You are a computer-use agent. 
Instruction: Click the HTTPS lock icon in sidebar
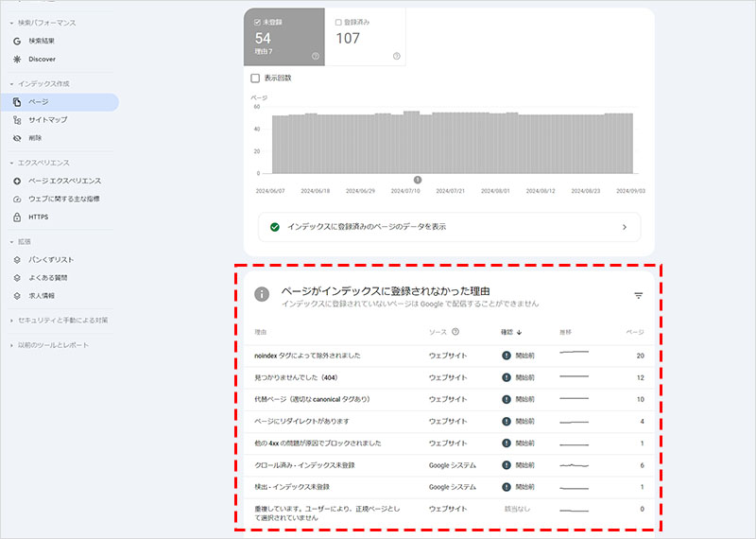[17, 217]
